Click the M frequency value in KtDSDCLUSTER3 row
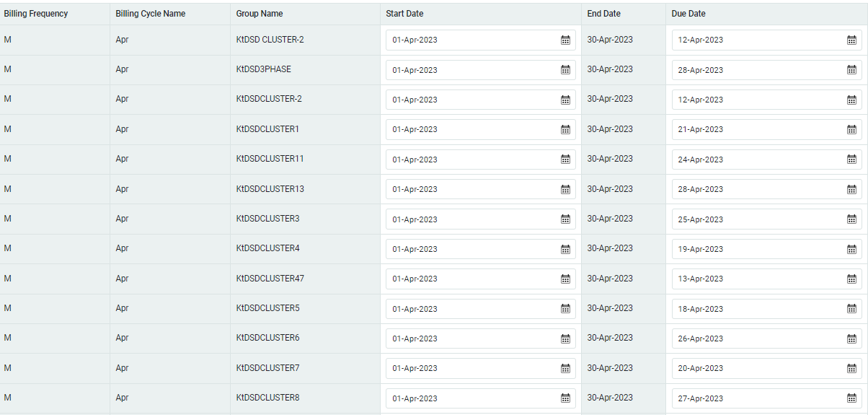 7,219
